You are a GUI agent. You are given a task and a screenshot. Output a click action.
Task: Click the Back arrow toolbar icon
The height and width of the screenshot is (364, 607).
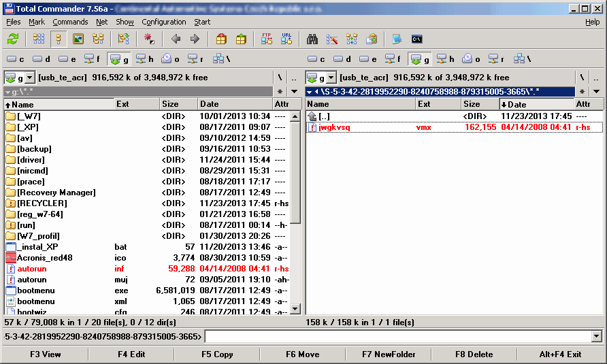coord(176,39)
